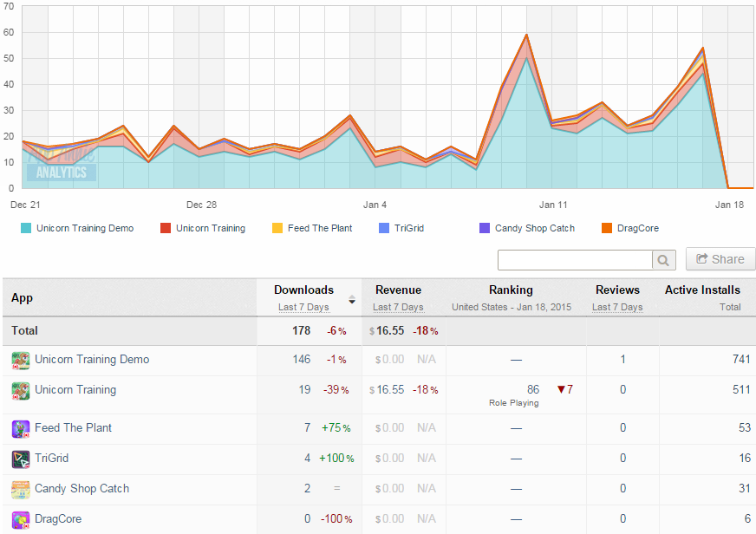The width and height of the screenshot is (756, 534).
Task: Open Revenue 'Last 7 Days' period dropdown
Action: pyautogui.click(x=398, y=307)
